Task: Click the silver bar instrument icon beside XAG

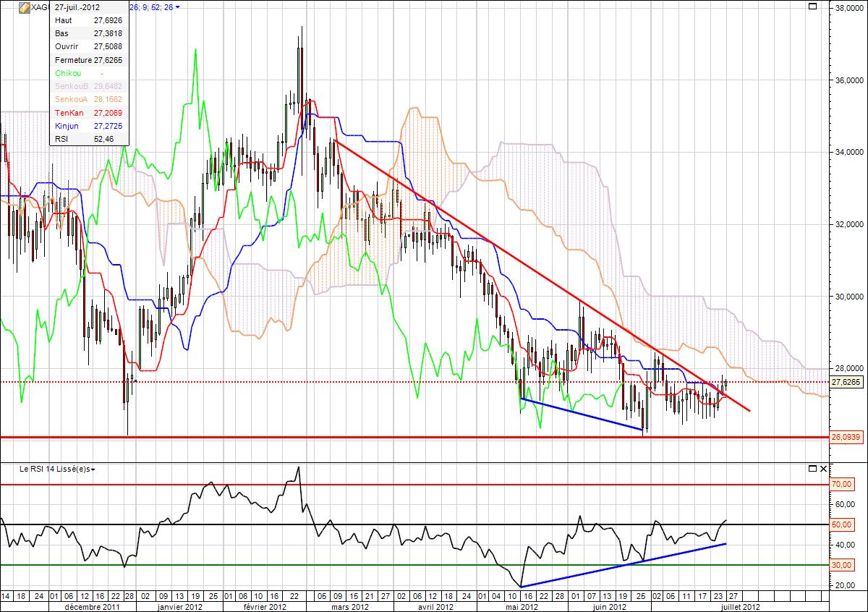Action: [x=25, y=8]
